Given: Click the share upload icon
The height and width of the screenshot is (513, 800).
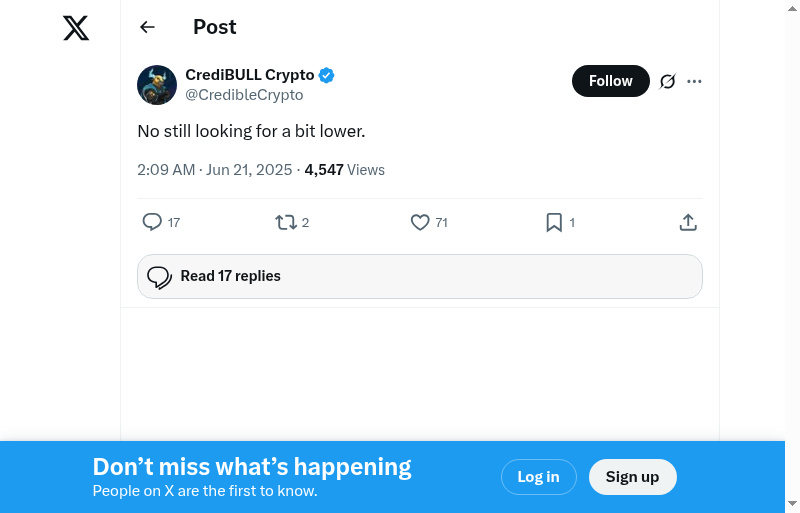Looking at the screenshot, I should click(688, 222).
